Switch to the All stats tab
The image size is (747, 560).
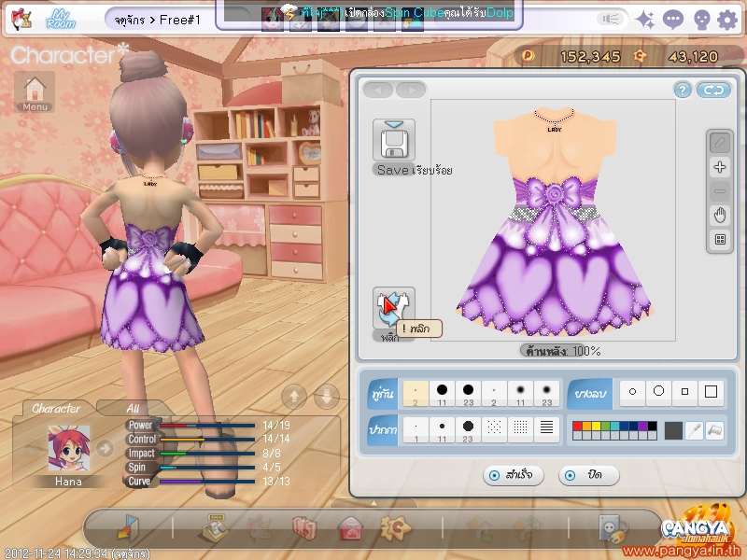(x=133, y=408)
